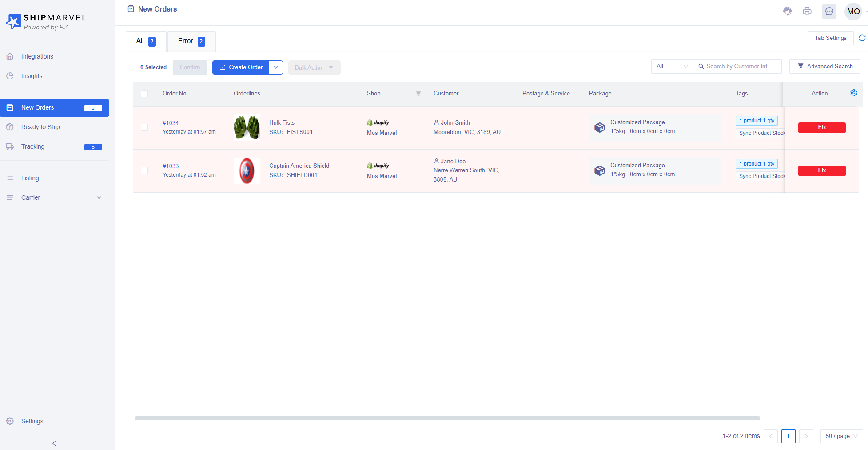
Task: Open the Create Order dropdown arrow
Action: [x=276, y=67]
